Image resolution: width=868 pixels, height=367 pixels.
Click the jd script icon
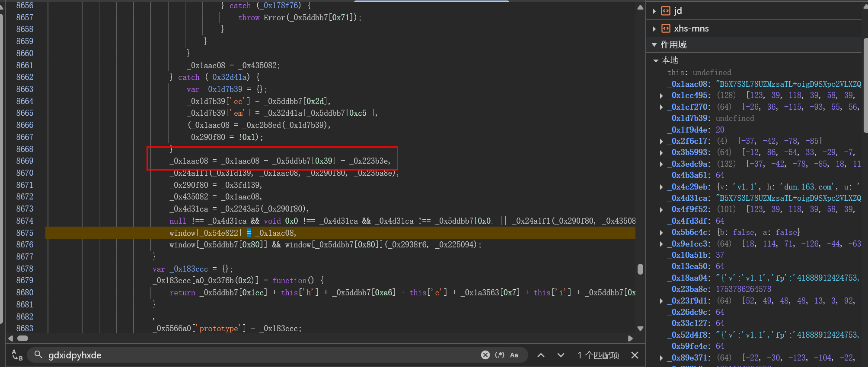tap(666, 11)
